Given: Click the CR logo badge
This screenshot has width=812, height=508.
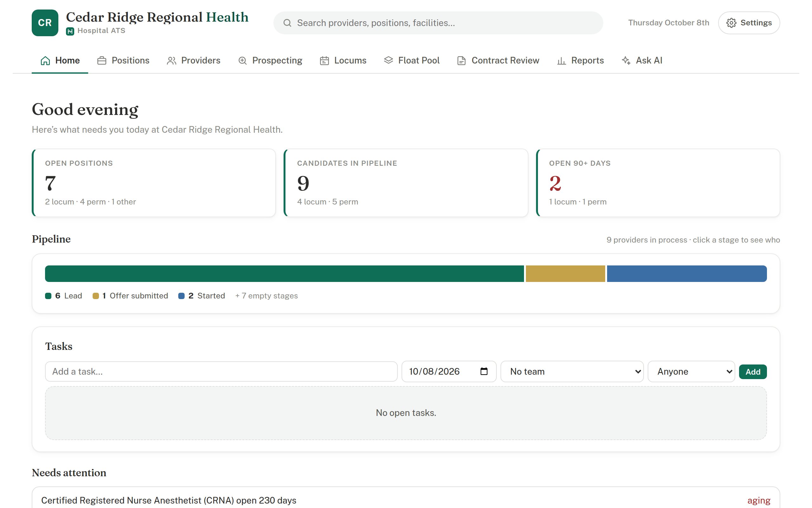Looking at the screenshot, I should click(x=45, y=23).
